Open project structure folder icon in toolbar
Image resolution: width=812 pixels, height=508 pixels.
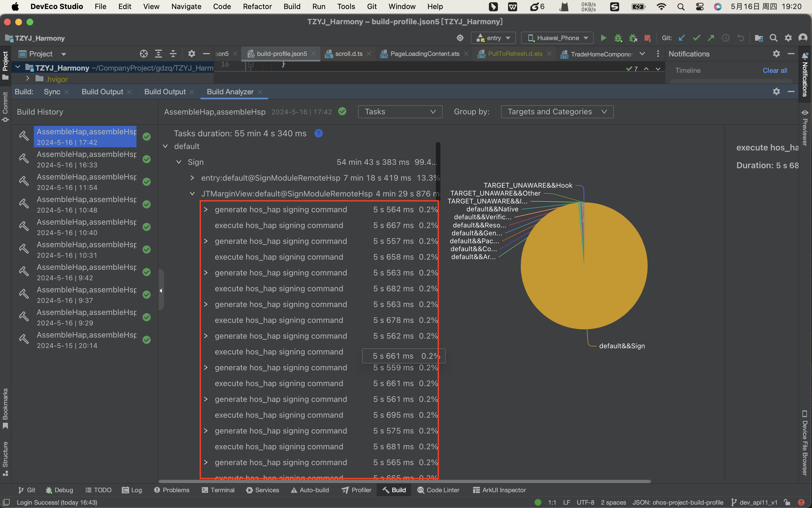[759, 38]
